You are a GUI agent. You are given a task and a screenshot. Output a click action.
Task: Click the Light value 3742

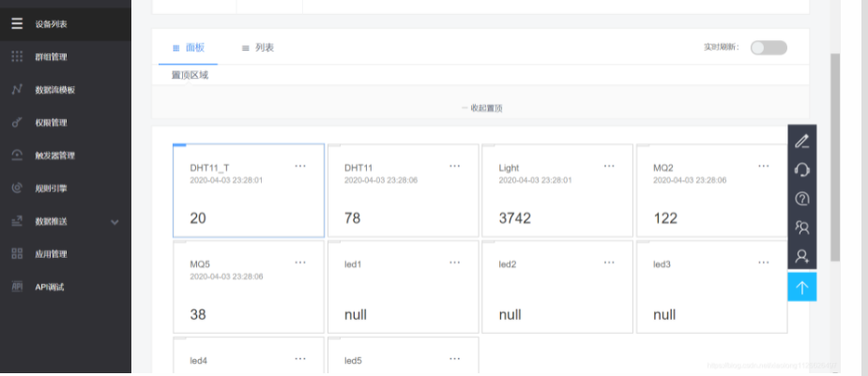point(515,218)
